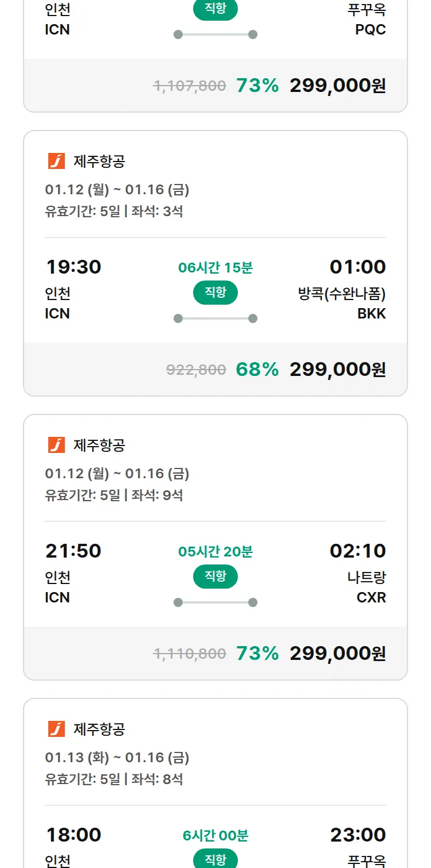Select the 299,000원 price on the top PQC card

point(337,86)
